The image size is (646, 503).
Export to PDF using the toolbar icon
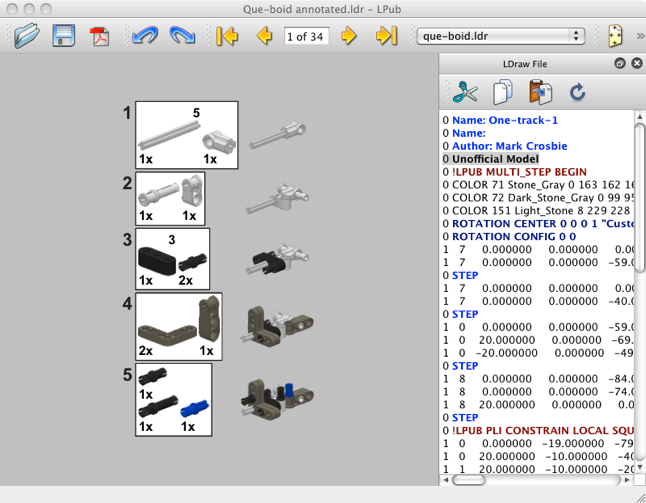(x=100, y=37)
